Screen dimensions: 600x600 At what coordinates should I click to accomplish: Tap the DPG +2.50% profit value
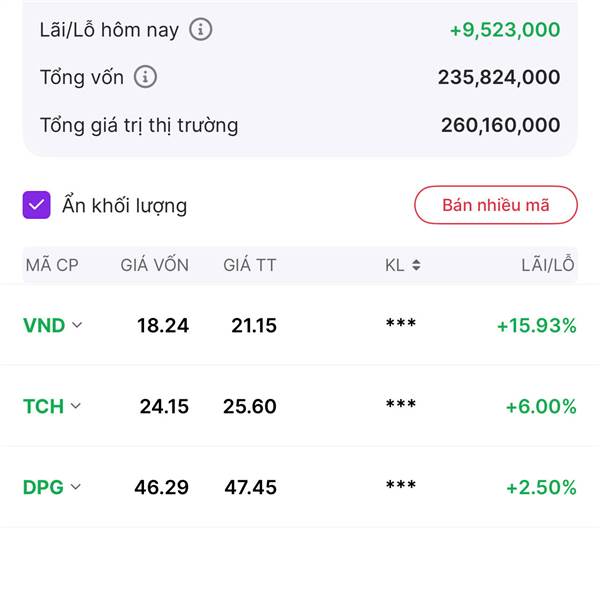pyautogui.click(x=541, y=487)
